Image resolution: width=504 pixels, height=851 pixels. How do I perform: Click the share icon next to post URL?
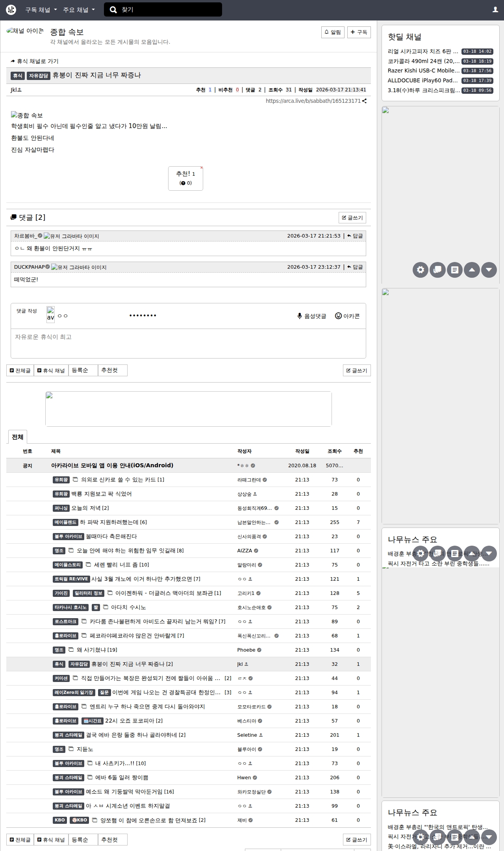tap(365, 101)
